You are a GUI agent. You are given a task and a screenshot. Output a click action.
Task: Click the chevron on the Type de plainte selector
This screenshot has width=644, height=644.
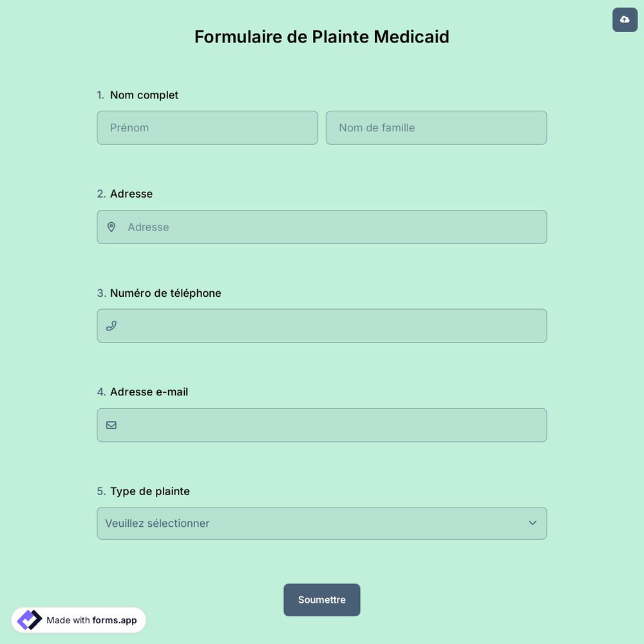[532, 523]
